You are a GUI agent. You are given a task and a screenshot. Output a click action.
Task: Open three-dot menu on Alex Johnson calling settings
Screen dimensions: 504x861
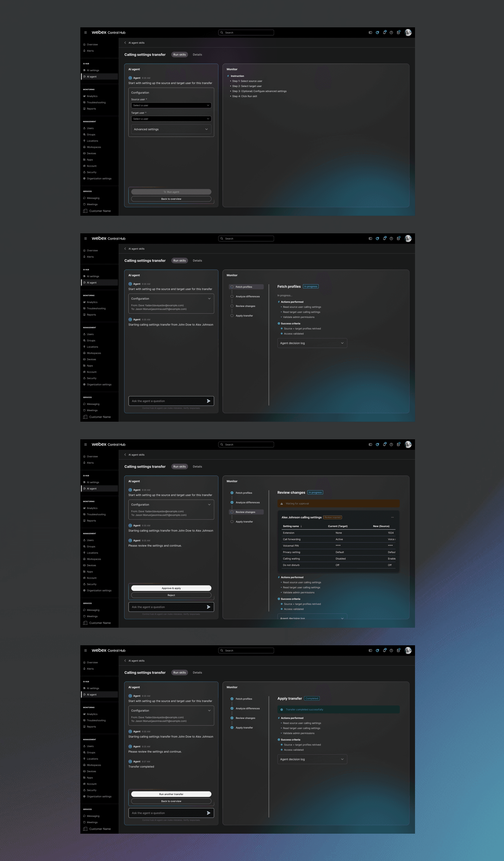[x=392, y=517]
